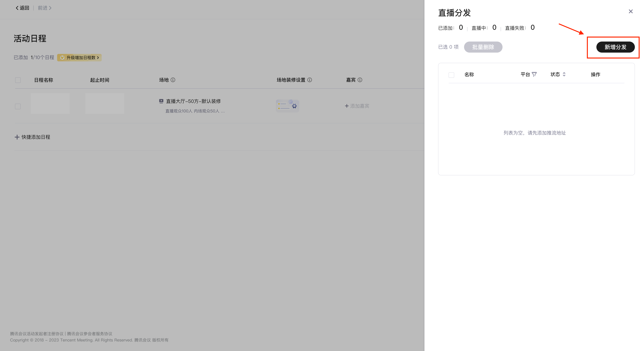Click the 列表为空，请先添加推流地址 message
This screenshot has width=644, height=351.
pyautogui.click(x=535, y=133)
